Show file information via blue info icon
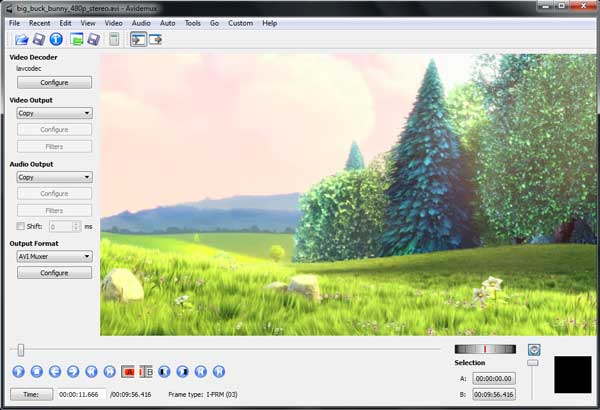This screenshot has height=410, width=600. tap(56, 39)
